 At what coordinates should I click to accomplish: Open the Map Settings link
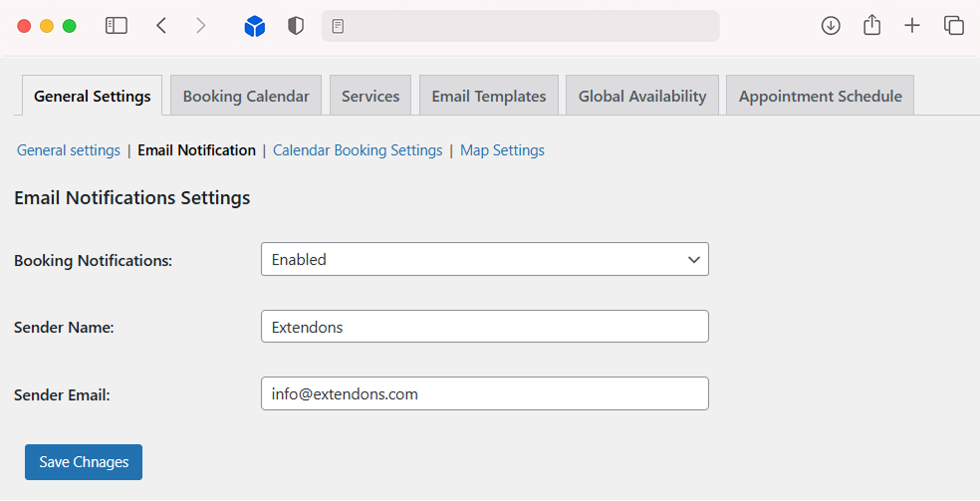coord(502,150)
